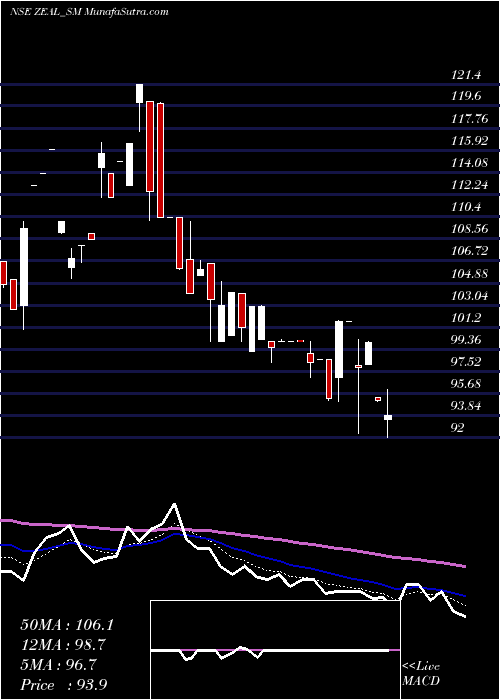
Task: Click the <<Live MACD label
Action: click(x=421, y=674)
